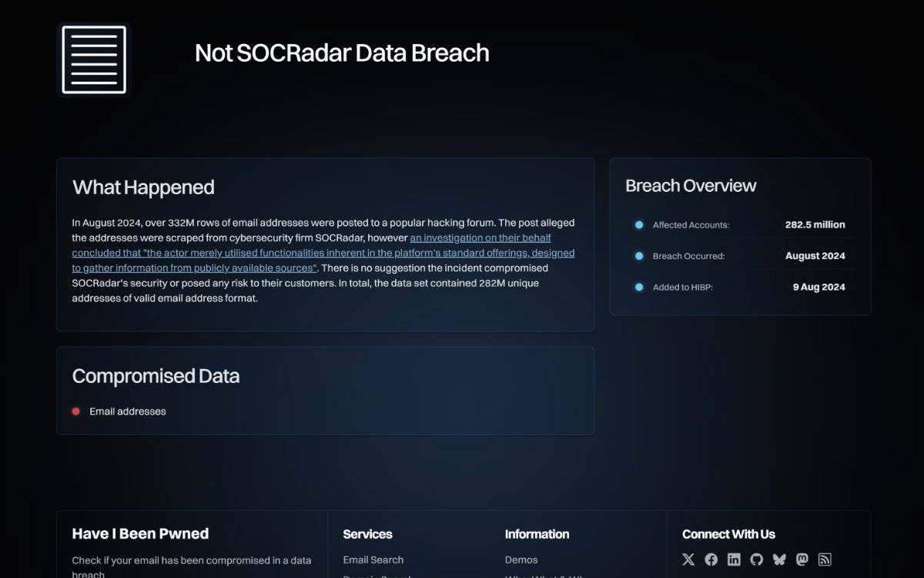
Task: Click the red bullet beside Email addresses
Action: click(x=76, y=412)
